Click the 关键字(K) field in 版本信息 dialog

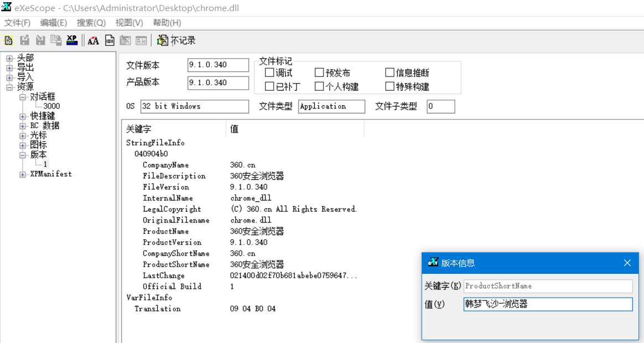pyautogui.click(x=548, y=286)
